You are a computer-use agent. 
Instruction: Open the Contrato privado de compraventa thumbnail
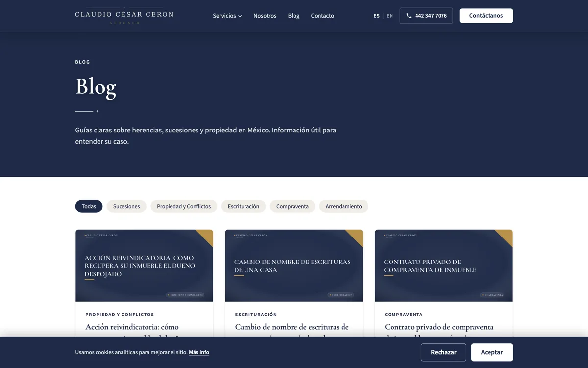point(443,265)
